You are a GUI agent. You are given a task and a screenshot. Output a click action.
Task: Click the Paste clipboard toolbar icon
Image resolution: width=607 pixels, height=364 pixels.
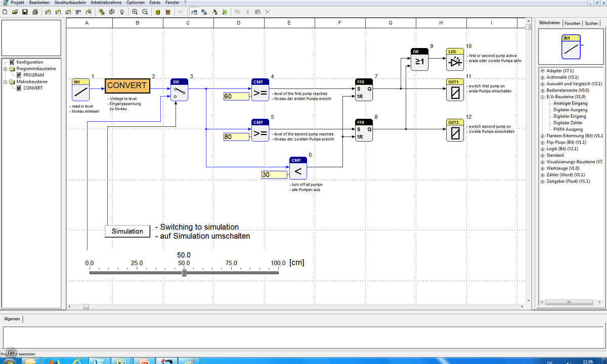[x=257, y=12]
